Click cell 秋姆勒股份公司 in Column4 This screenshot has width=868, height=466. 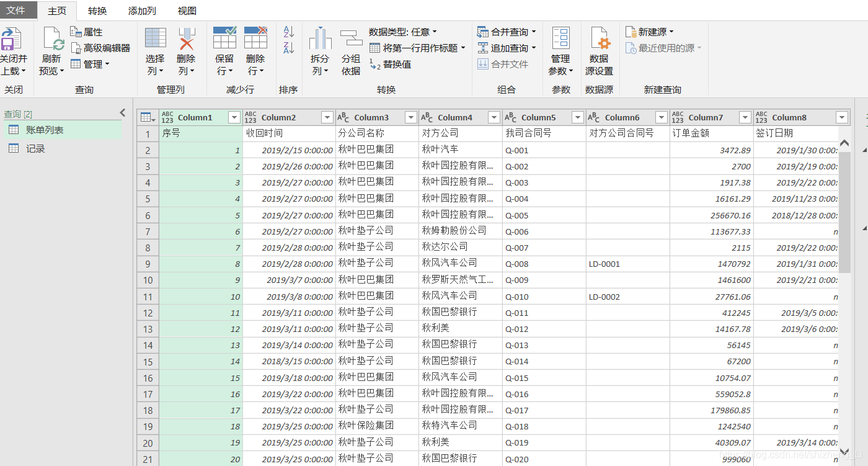click(x=461, y=231)
